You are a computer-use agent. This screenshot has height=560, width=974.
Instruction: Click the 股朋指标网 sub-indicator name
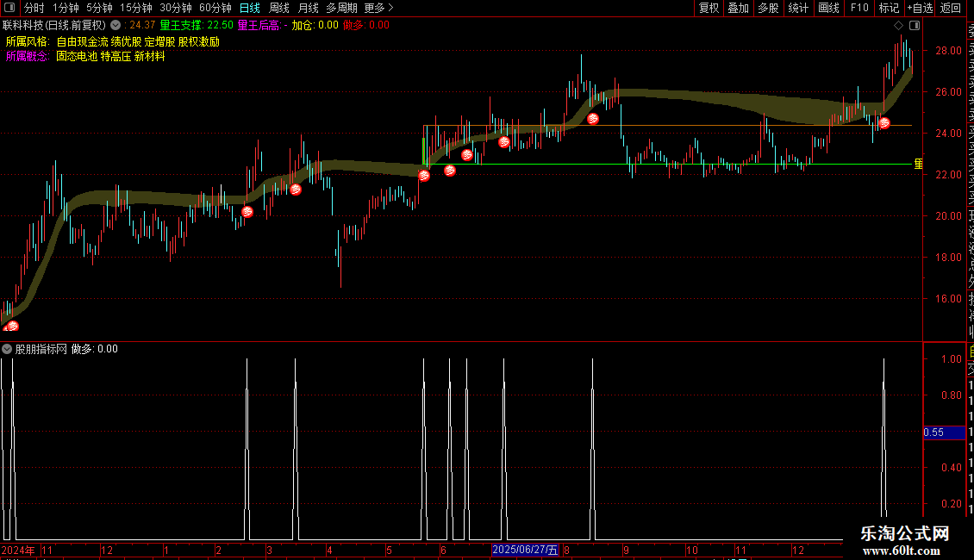click(41, 349)
